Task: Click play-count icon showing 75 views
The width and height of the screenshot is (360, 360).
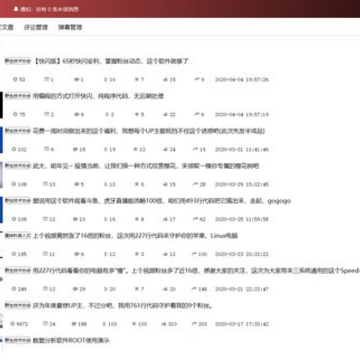Action: (14, 114)
